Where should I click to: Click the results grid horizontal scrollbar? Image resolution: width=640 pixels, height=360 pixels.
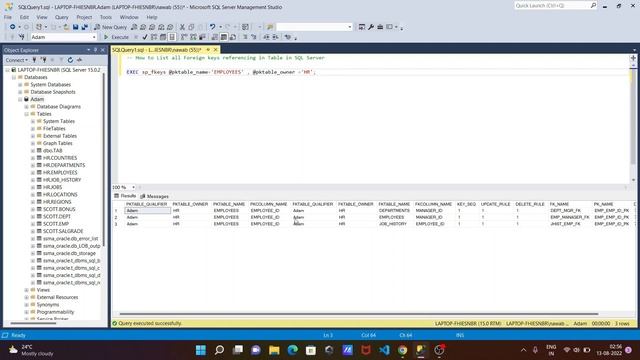[359, 314]
